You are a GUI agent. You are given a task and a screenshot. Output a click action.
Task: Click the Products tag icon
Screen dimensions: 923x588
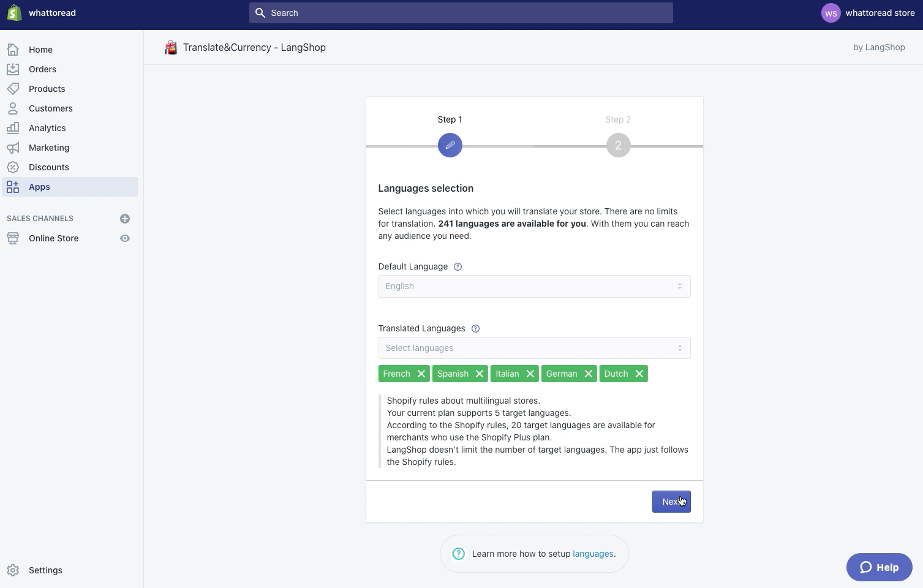pos(13,89)
